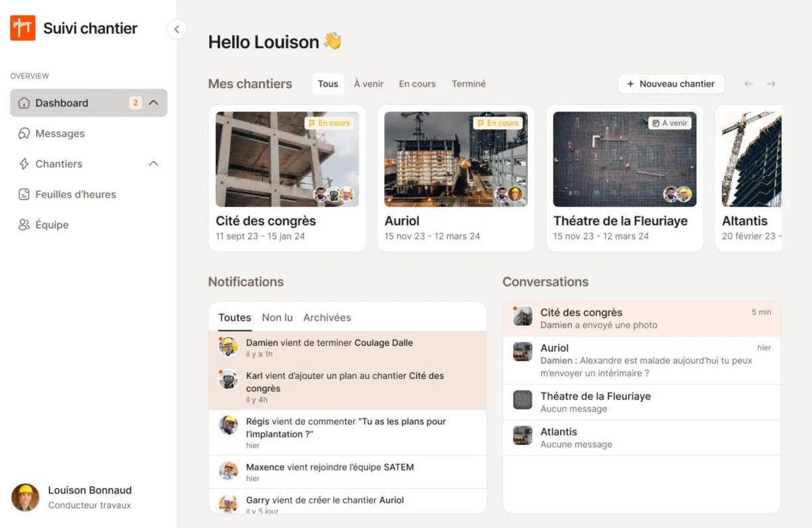Viewport: 812px width, 528px height.
Task: Click the Dashboard home icon
Action: click(x=24, y=103)
